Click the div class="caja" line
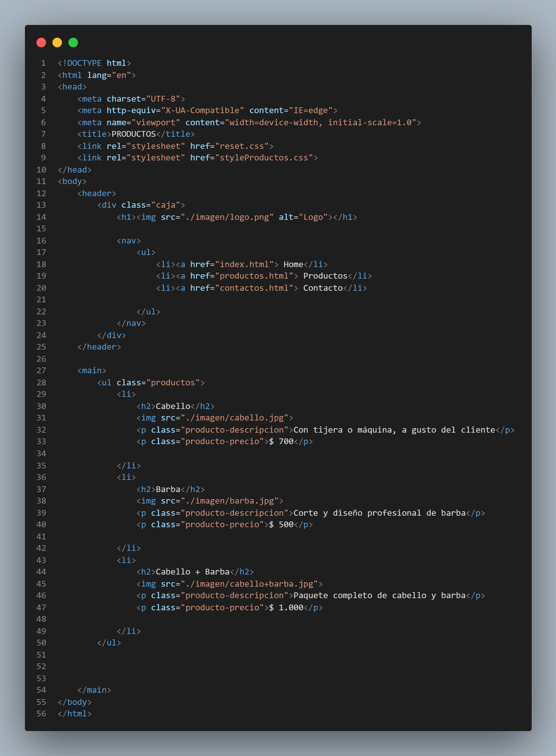 141,205
